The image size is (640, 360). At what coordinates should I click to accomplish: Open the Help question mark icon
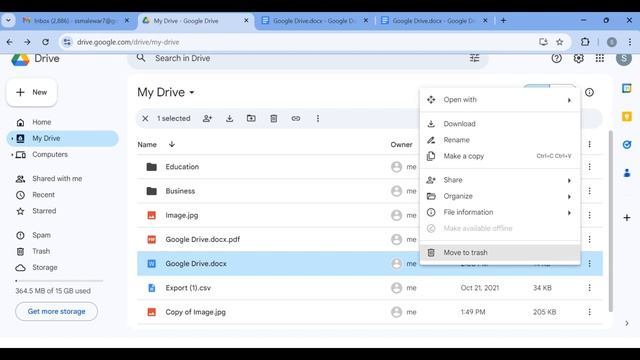click(x=556, y=58)
